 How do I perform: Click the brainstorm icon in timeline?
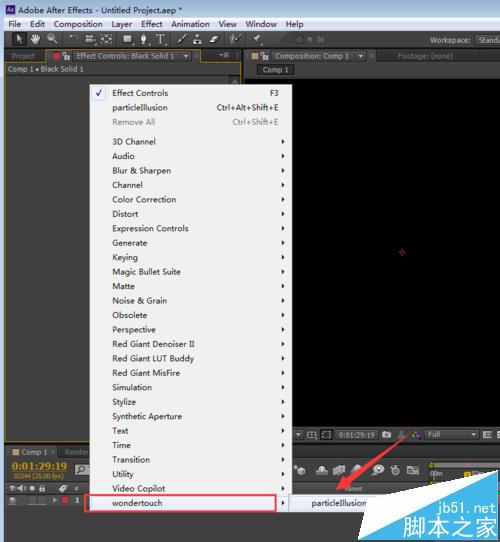tap(378, 470)
